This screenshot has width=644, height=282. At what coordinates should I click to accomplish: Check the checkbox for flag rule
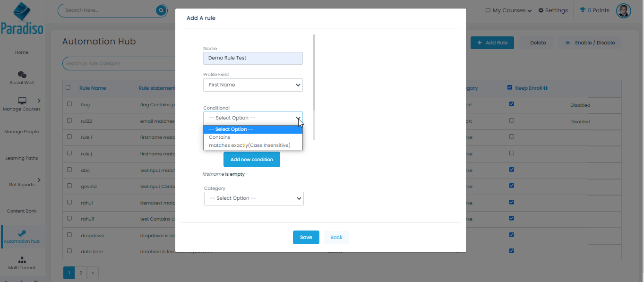point(69,104)
